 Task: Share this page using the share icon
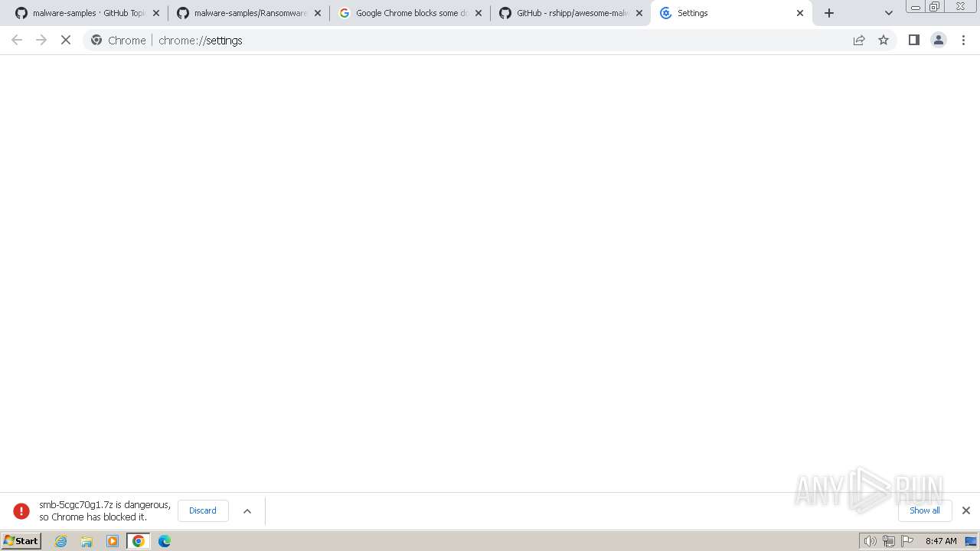[x=859, y=40]
